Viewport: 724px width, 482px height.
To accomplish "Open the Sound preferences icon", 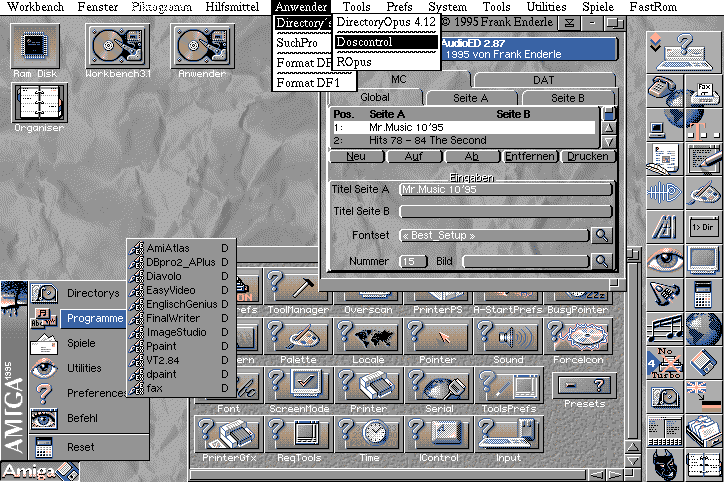I will (x=508, y=336).
